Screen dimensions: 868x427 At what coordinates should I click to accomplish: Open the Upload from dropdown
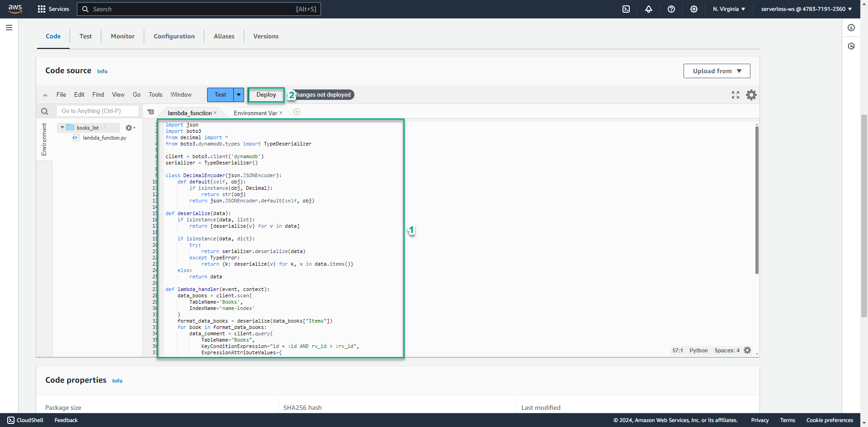tap(717, 71)
